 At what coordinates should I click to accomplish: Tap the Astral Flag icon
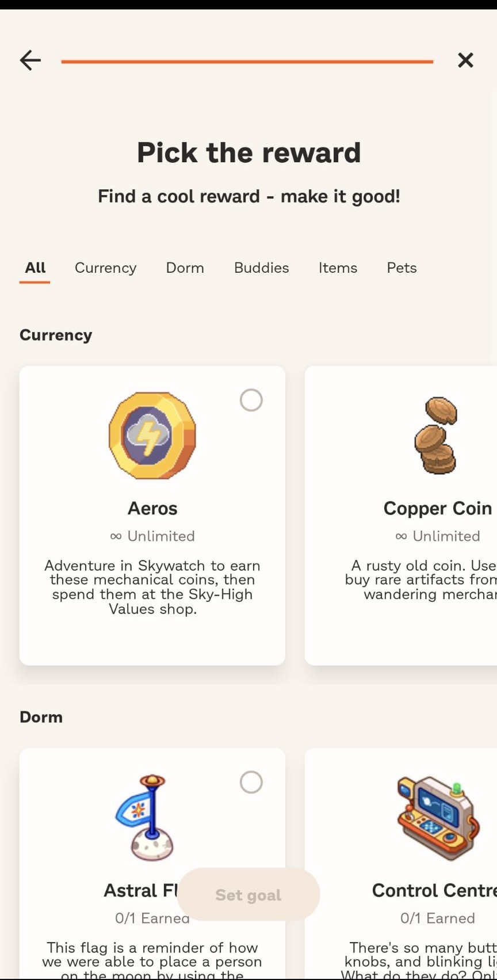coord(146,817)
